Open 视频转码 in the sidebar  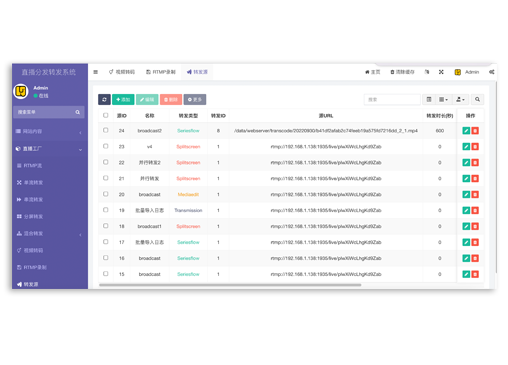coord(49,250)
